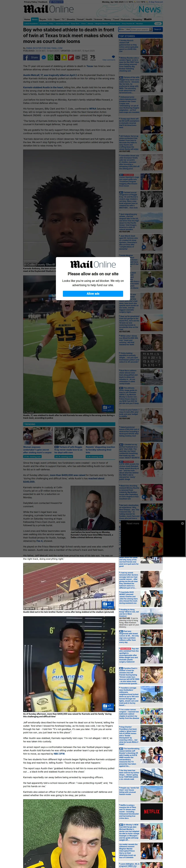Open the Mail+ tab
Viewport: 186px width, 868px height.
click(148, 19)
